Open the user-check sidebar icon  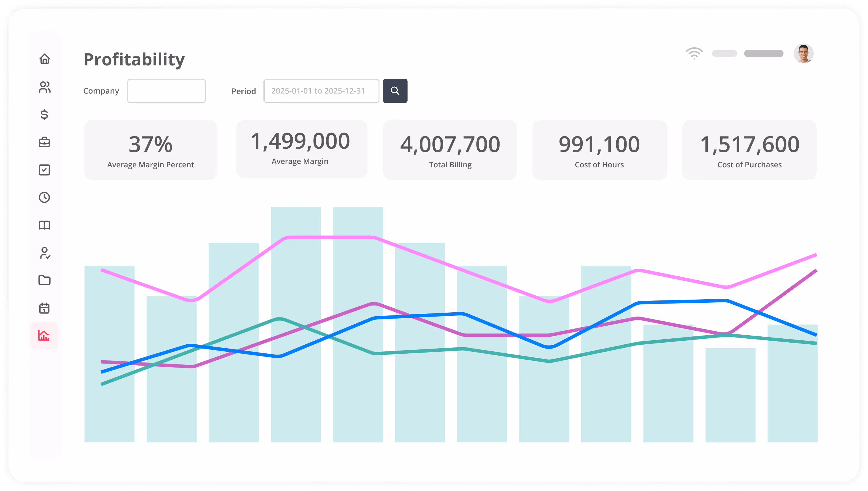(x=44, y=253)
